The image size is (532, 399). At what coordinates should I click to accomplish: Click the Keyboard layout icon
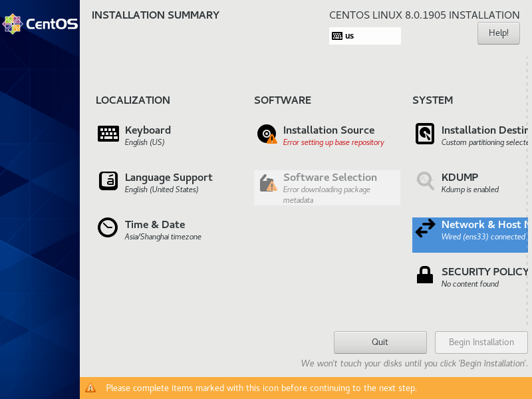(x=108, y=134)
